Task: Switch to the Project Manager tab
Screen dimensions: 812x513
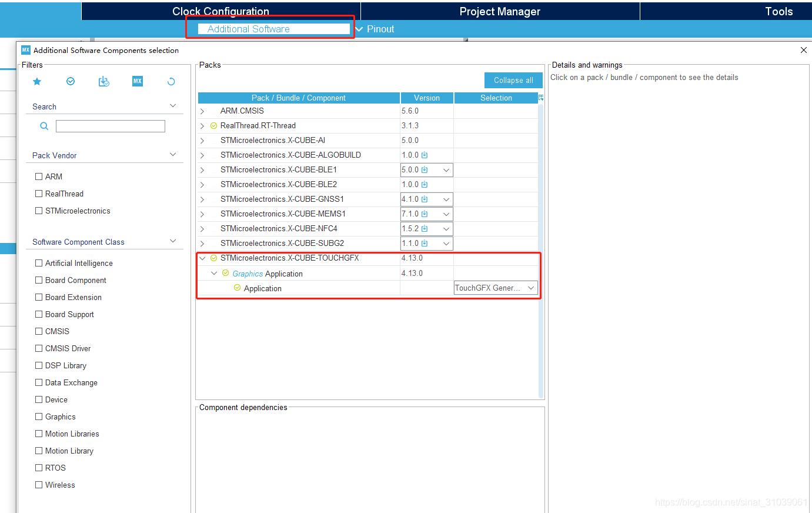Action: (x=500, y=11)
